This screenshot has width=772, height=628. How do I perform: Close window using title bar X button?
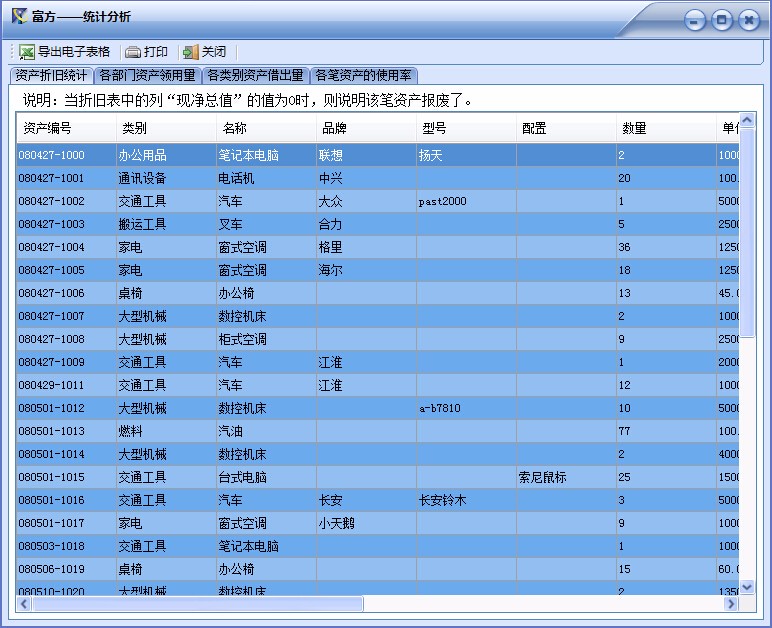pos(748,20)
